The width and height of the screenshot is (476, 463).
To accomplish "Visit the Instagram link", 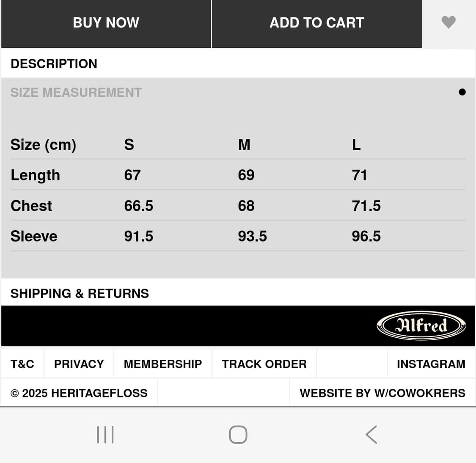I will pyautogui.click(x=431, y=364).
